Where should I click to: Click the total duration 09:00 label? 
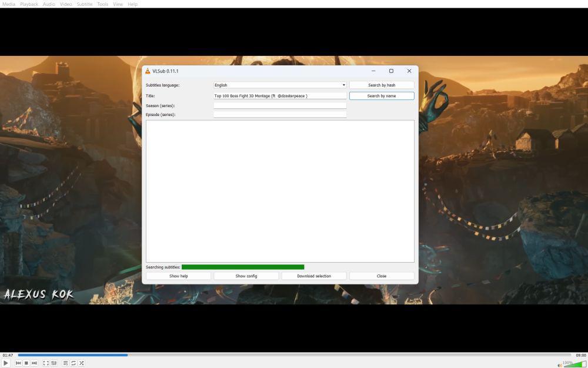581,355
